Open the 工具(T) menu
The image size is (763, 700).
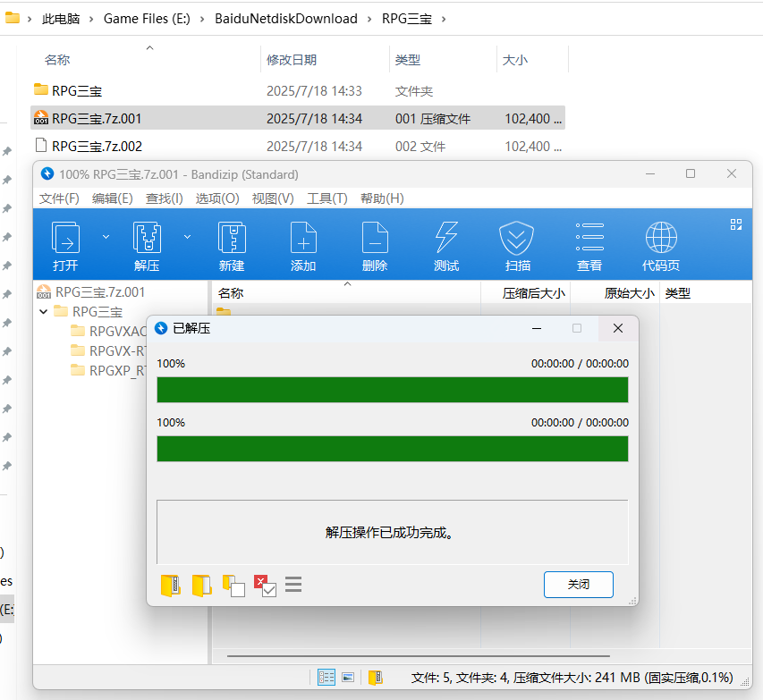[x=327, y=198]
